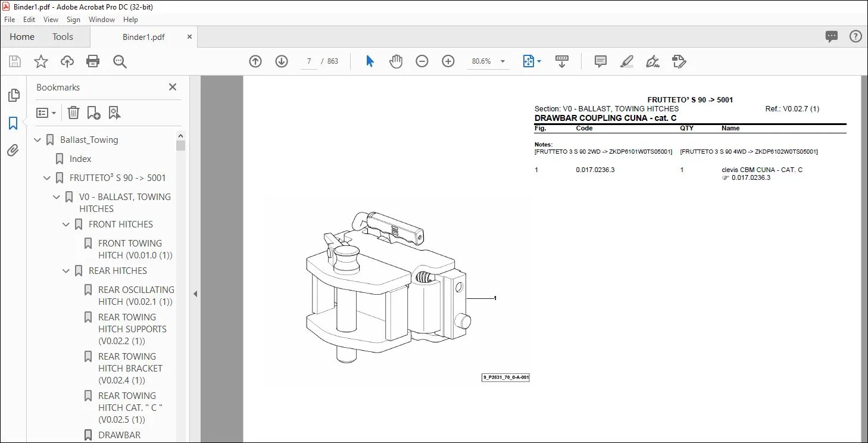Screen dimensions: 868x443
Task: Collapse the Ballast_Towing bookmark
Action: coord(38,140)
